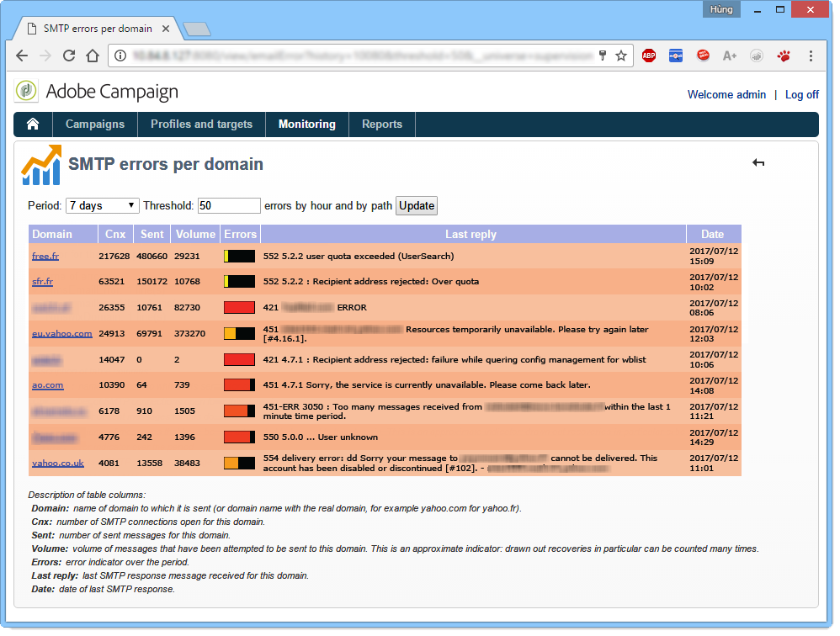
Task: Click the Domain column header
Action: point(62,234)
